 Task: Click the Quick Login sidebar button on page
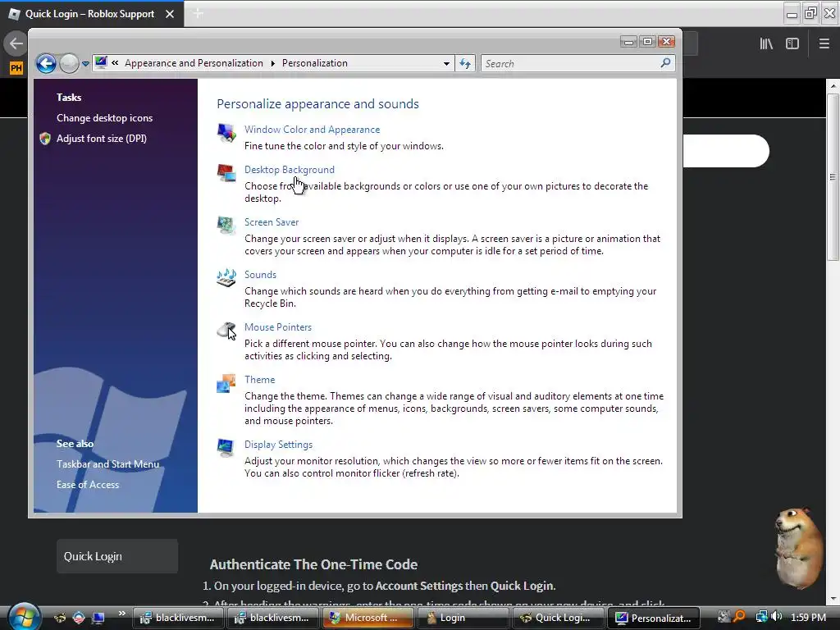pyautogui.click(x=117, y=557)
